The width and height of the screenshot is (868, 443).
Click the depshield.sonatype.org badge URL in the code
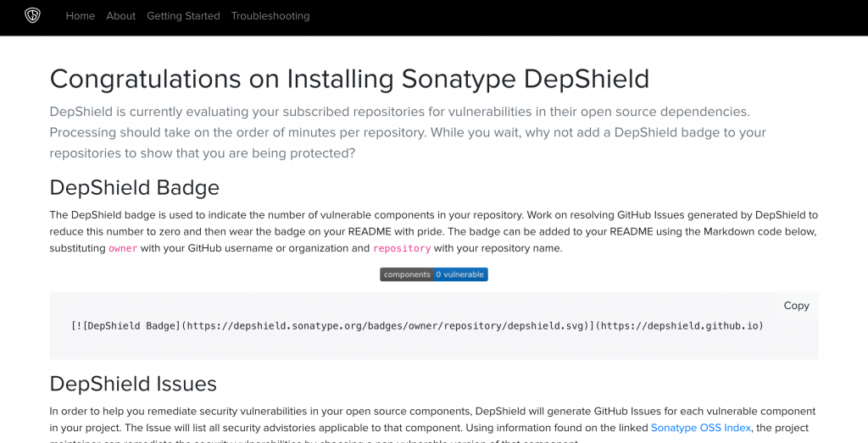[386, 326]
